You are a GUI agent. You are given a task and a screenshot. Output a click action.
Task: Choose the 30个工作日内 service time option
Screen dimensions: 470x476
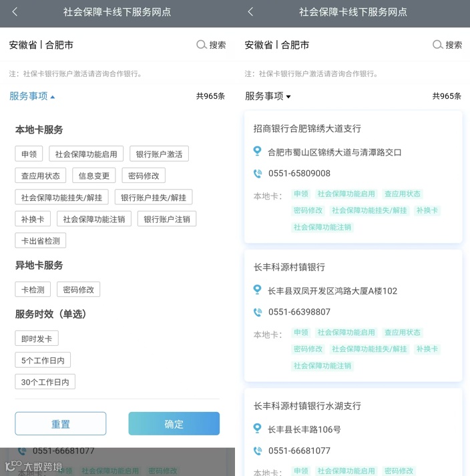45,382
